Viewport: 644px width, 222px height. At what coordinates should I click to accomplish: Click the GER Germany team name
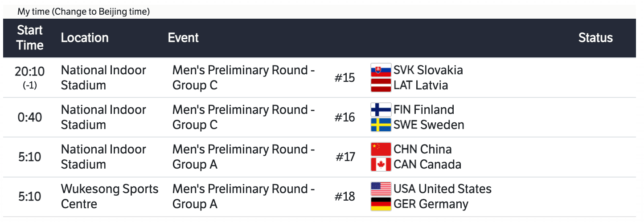[431, 204]
